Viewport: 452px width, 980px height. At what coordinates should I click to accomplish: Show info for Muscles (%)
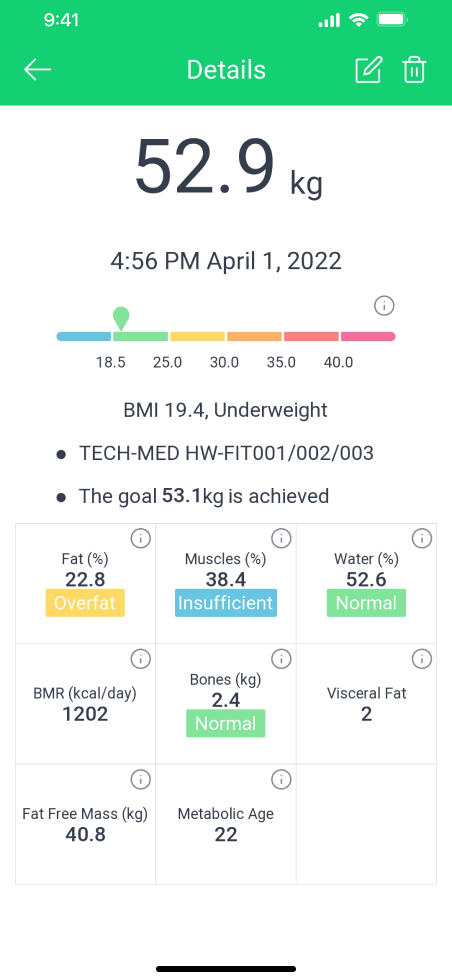281,538
